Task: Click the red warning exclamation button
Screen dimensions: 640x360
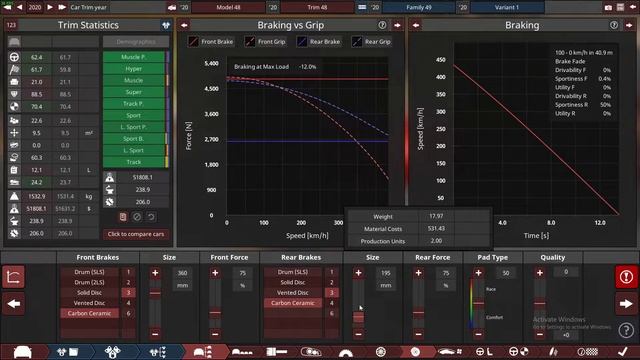Action: [x=626, y=277]
